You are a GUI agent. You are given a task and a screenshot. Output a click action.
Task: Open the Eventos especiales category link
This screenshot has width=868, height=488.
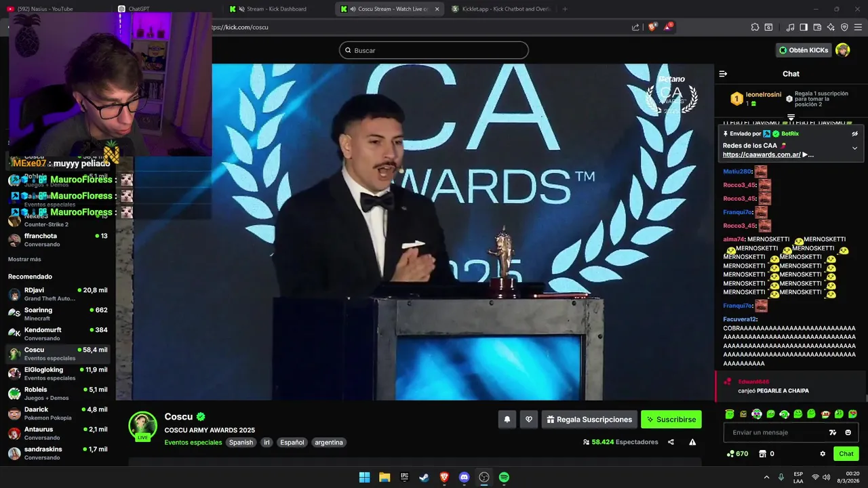coord(193,442)
